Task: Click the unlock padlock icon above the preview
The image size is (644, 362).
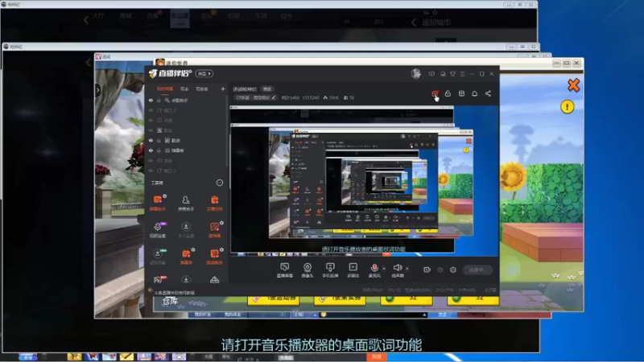Action: (448, 93)
